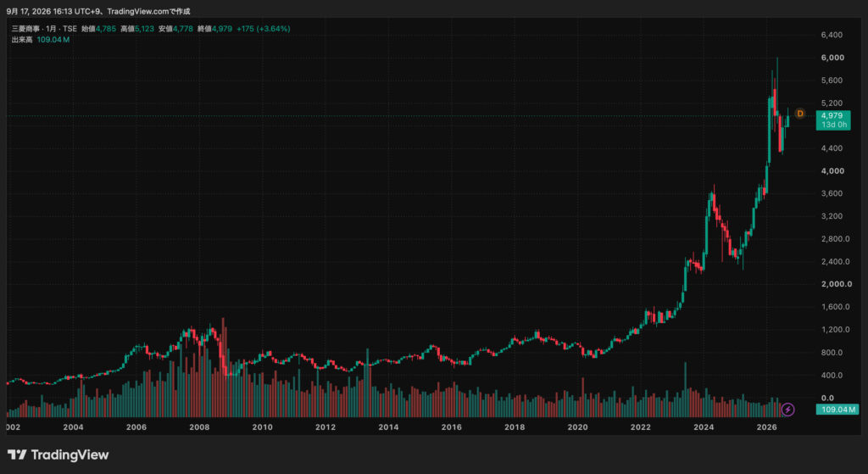Screen dimensions: 868x474
Task: Select the 2020 label on time axis
Action: pyautogui.click(x=577, y=427)
